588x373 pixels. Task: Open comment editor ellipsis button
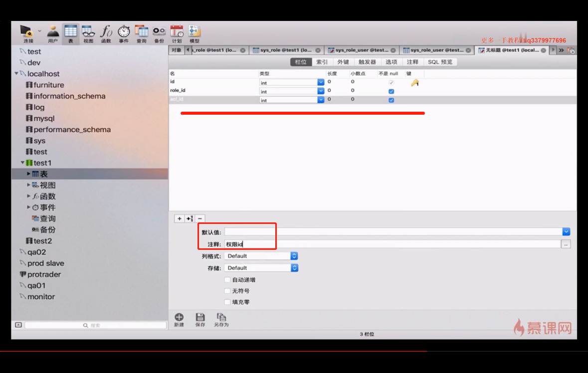(566, 244)
